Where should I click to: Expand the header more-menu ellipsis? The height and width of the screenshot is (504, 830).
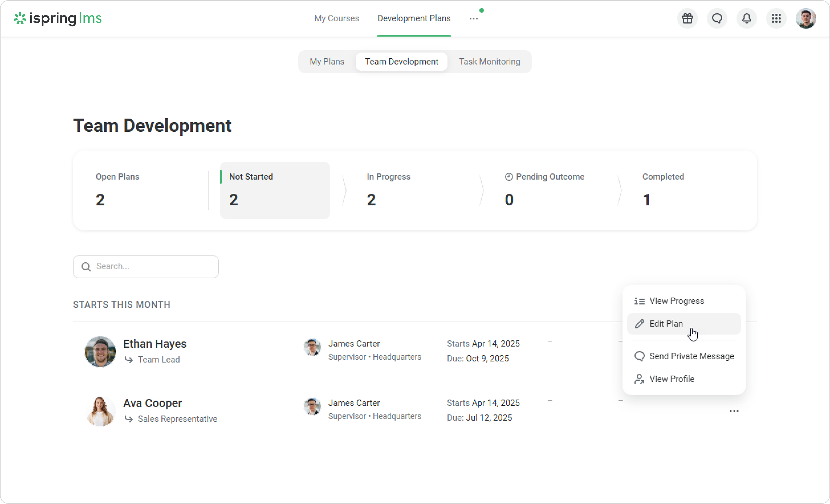click(x=474, y=19)
